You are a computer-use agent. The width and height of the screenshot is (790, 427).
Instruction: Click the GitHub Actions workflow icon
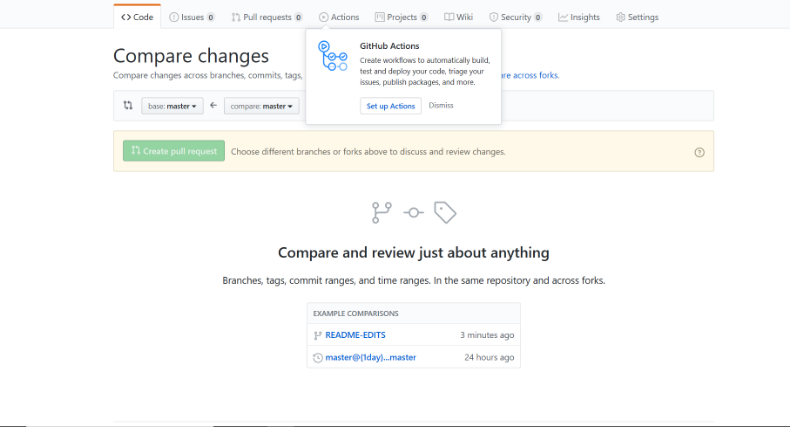(333, 56)
